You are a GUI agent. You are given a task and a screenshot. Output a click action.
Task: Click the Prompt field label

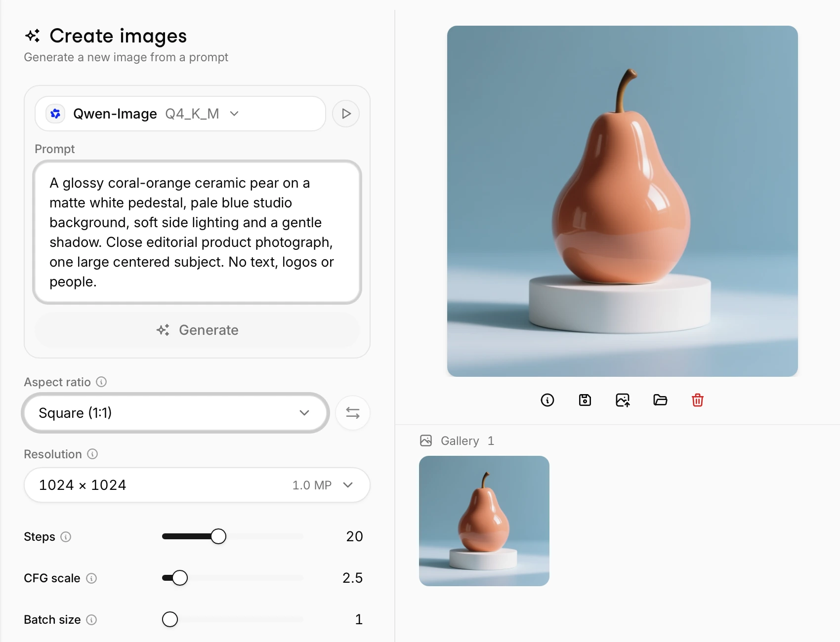[x=55, y=149]
